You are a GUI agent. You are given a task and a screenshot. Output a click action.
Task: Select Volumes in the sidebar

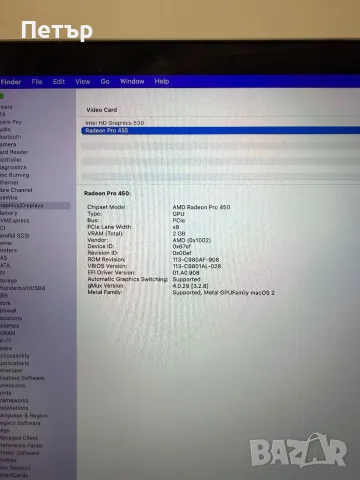[9, 326]
